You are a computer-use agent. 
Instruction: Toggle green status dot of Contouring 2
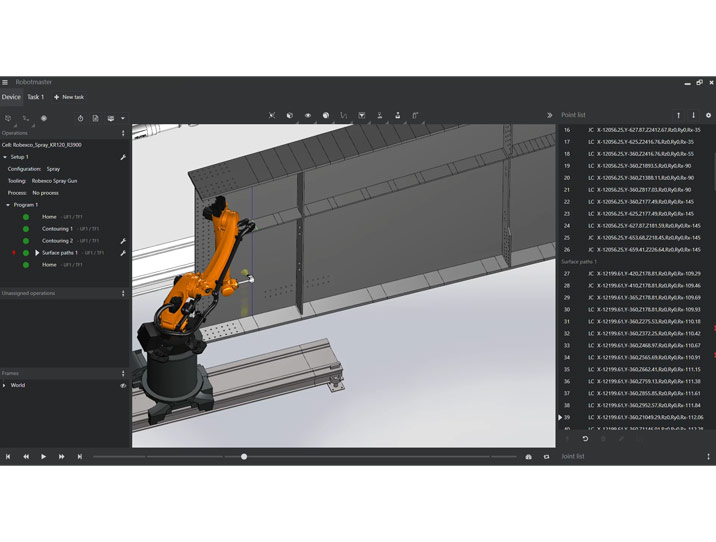click(x=26, y=241)
